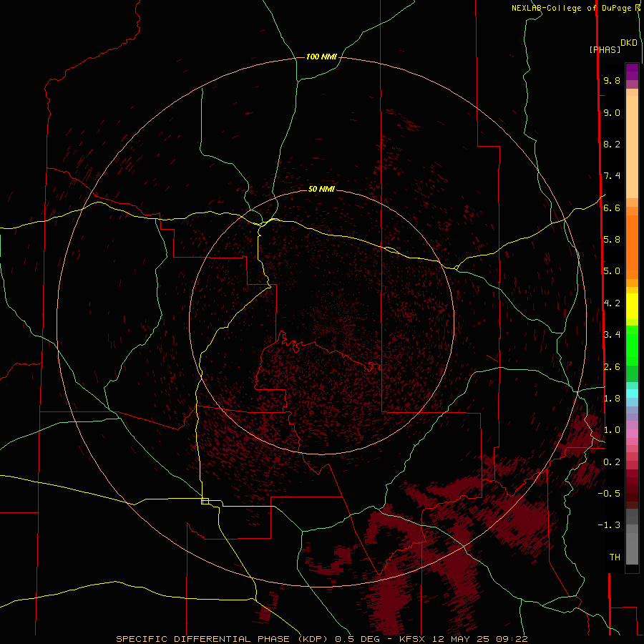The image size is (644, 644).
Task: Click the DKD label above the color bar
Action: 629,43
